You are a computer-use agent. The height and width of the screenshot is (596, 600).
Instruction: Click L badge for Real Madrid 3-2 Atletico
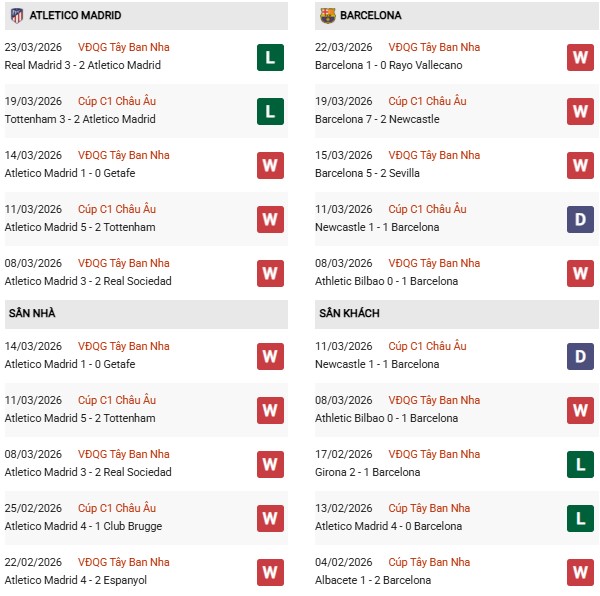(269, 57)
